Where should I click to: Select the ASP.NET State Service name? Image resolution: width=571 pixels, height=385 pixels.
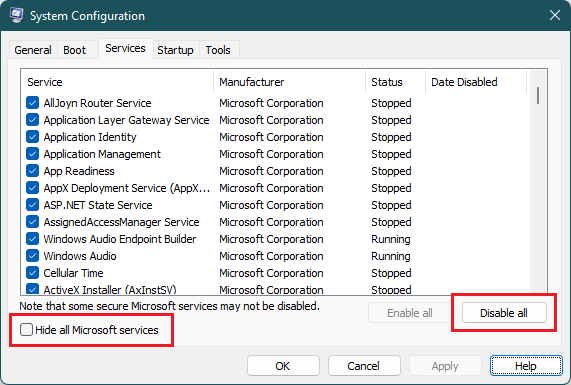(98, 205)
